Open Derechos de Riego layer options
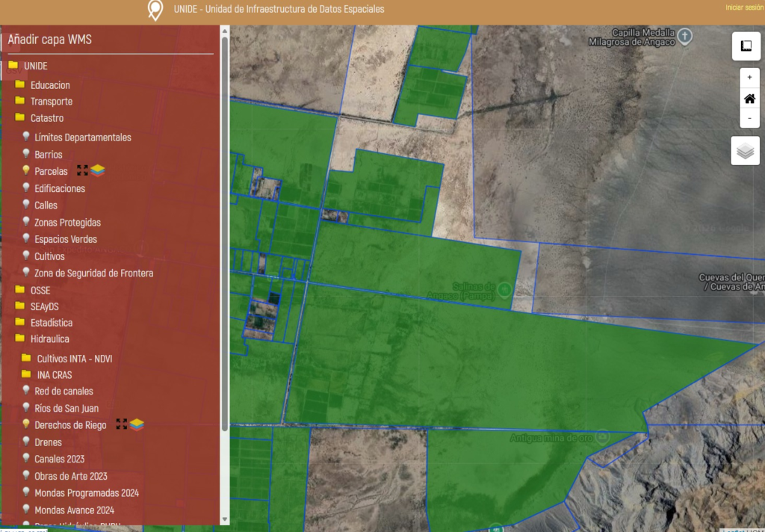The height and width of the screenshot is (532, 765). [137, 424]
